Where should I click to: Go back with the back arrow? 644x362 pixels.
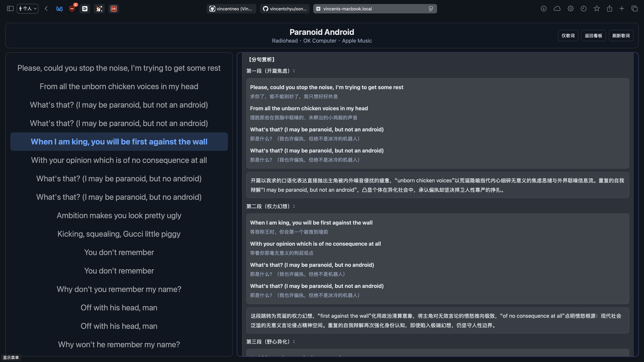(x=46, y=9)
